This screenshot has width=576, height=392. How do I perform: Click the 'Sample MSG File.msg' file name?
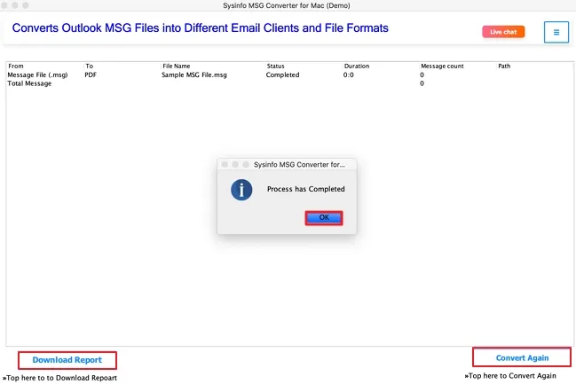click(x=194, y=74)
